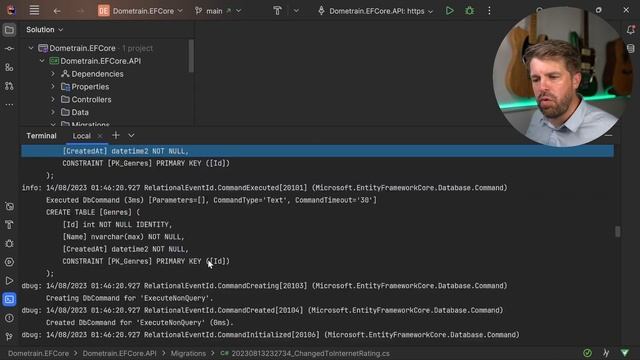Close the Local terminal tab

(x=100, y=136)
